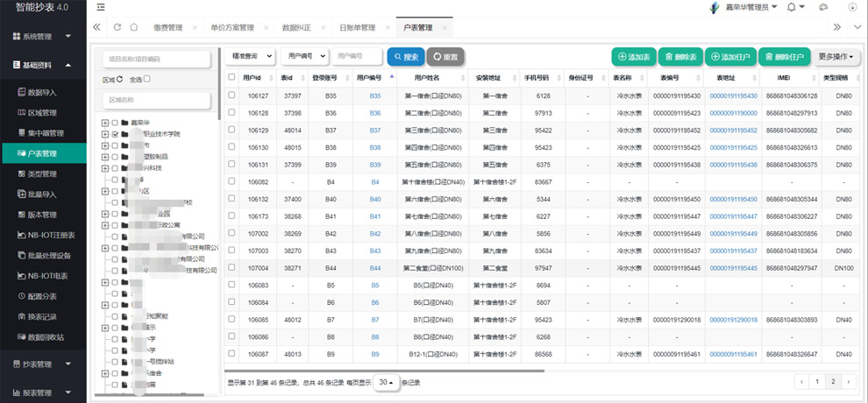Refresh the 区域 tree with reload icon
This screenshot has height=403, width=868.
pyautogui.click(x=119, y=79)
